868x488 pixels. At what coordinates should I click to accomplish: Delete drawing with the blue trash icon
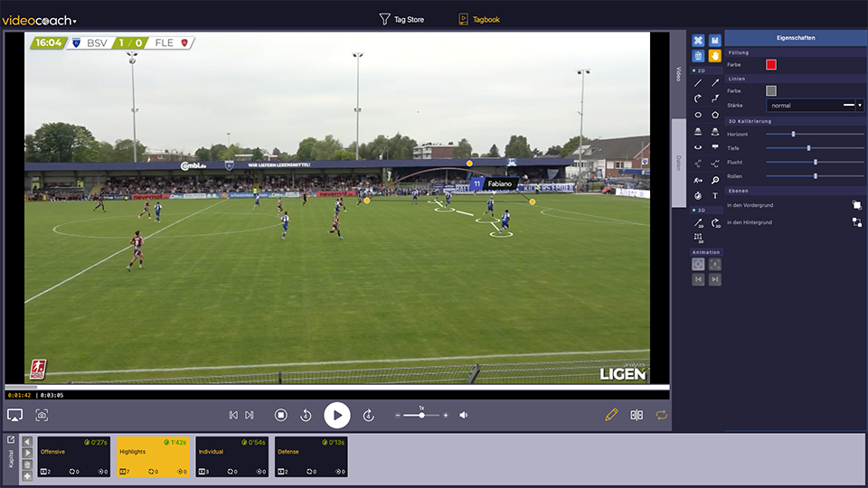click(x=698, y=56)
